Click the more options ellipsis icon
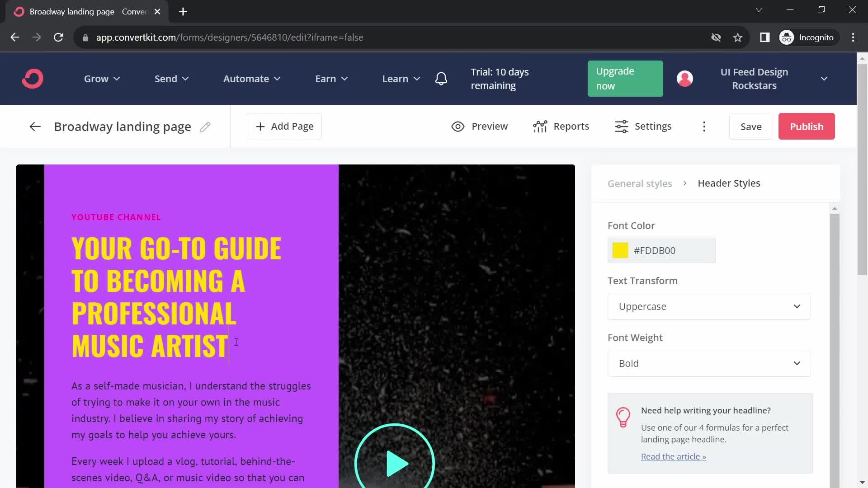The image size is (868, 488). click(705, 126)
